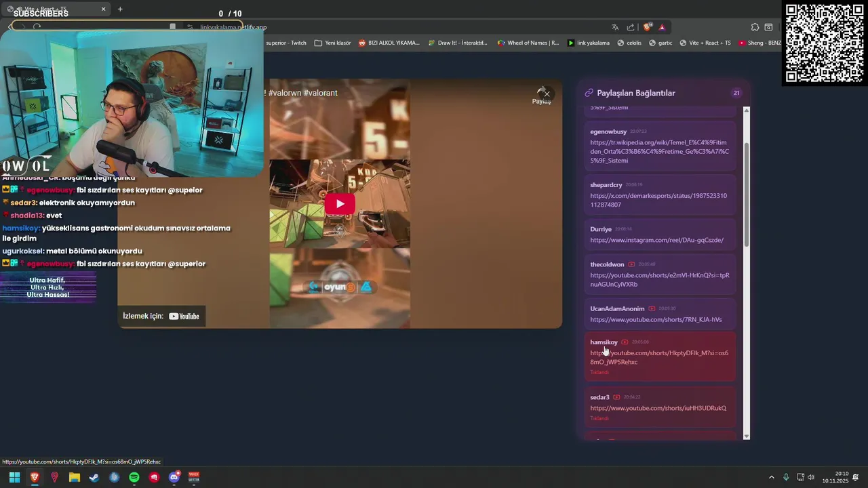868x488 pixels.
Task: Click the share page icon in address bar
Action: click(x=631, y=27)
